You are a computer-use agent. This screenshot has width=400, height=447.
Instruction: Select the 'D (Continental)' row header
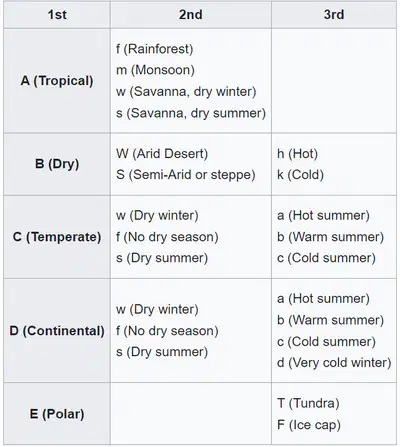57,331
